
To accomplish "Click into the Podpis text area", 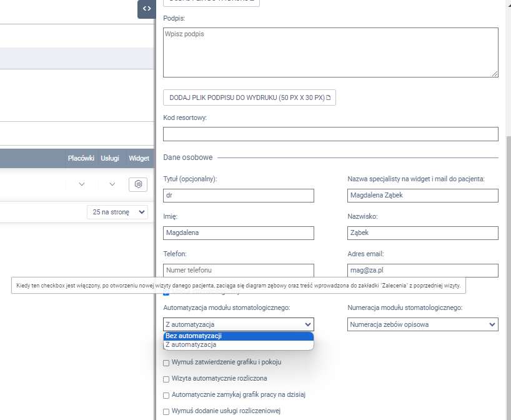I will [330, 52].
